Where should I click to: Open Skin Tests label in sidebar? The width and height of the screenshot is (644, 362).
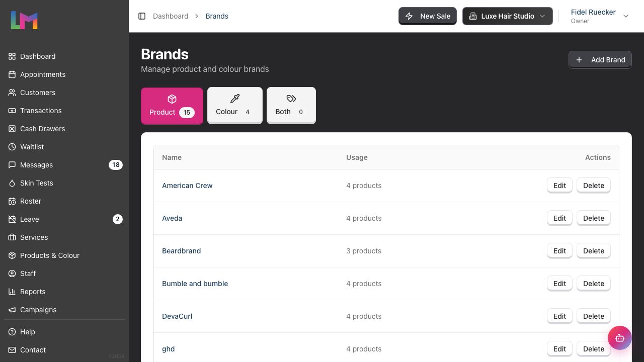[37, 183]
